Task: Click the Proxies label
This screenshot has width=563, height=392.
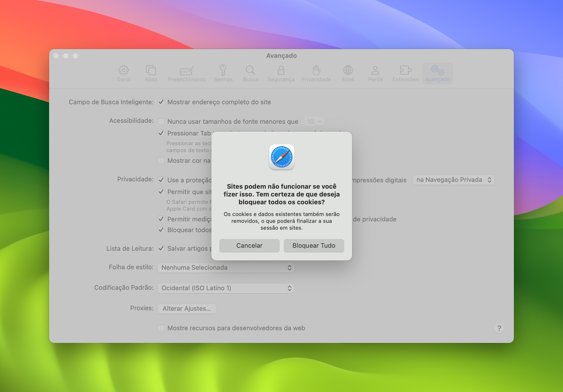Action: click(x=142, y=308)
